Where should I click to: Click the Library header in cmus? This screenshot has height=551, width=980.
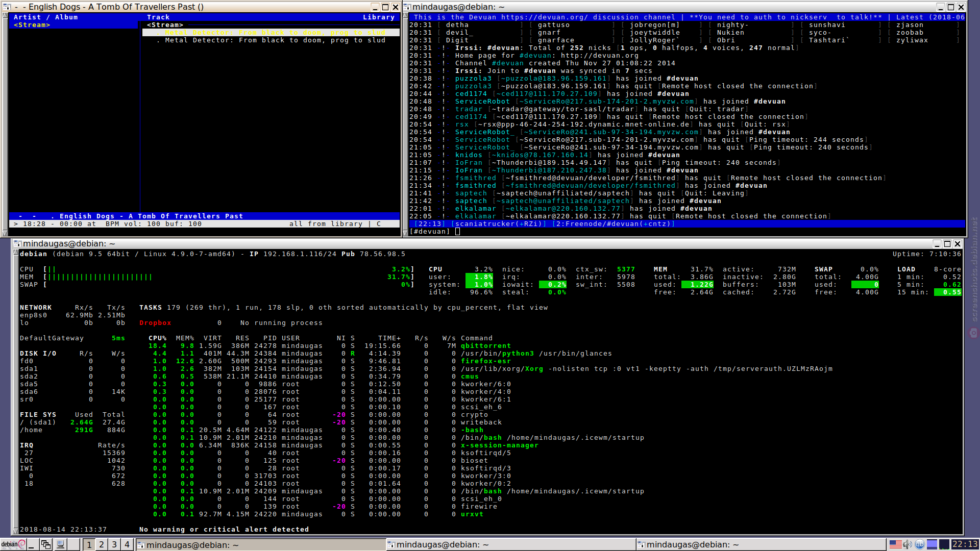[x=379, y=17]
